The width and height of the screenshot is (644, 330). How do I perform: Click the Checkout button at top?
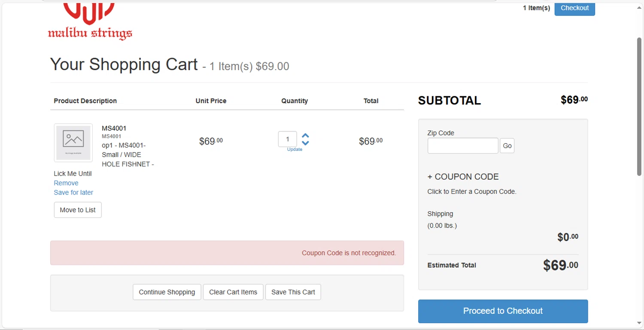point(574,9)
